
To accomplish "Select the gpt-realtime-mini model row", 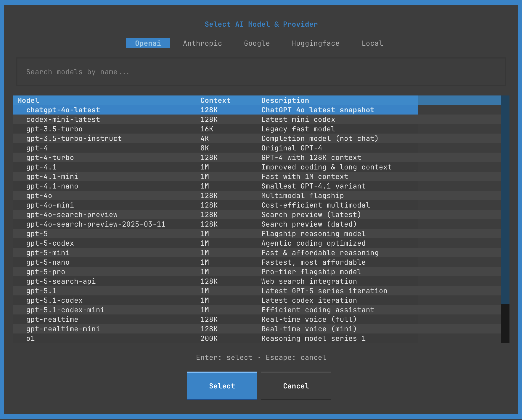I will click(x=63, y=329).
